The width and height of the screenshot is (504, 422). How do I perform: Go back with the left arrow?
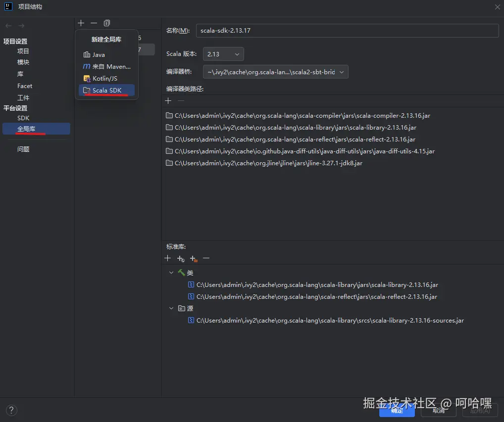[9, 26]
